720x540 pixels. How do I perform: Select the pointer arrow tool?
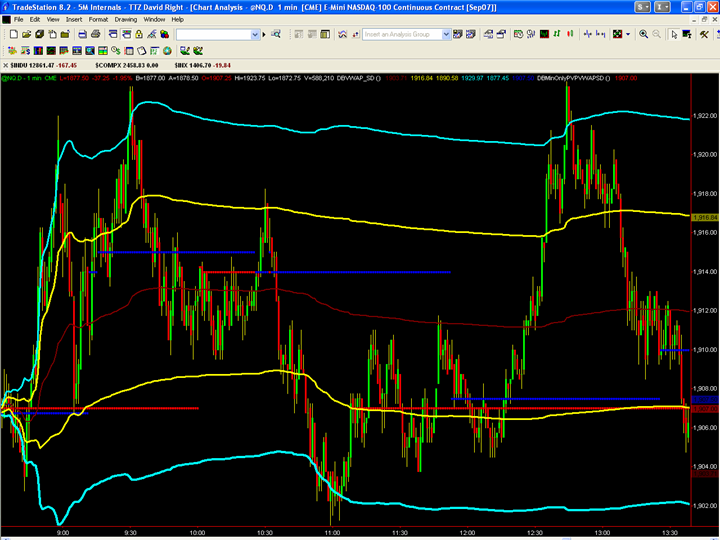coord(674,34)
